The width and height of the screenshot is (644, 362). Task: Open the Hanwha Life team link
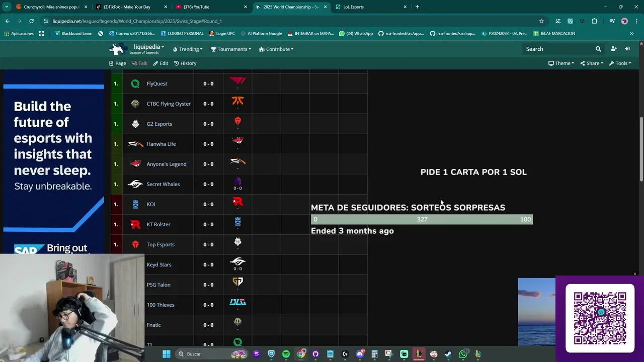click(x=161, y=144)
